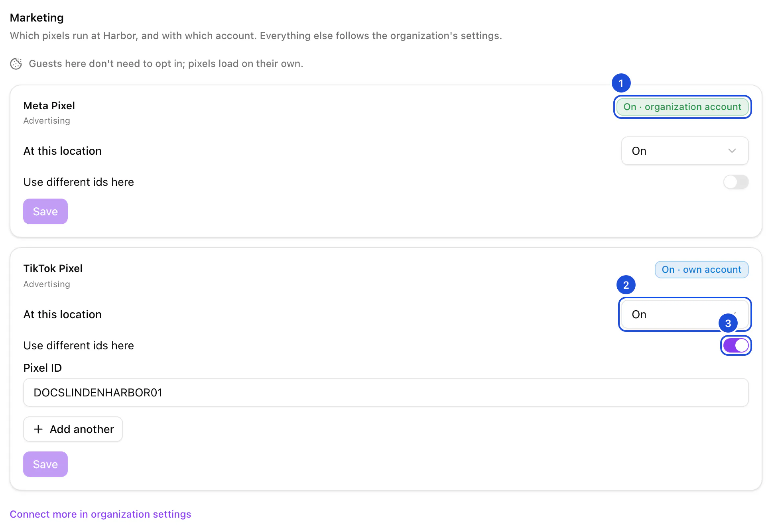
Task: Click the cookie icon beside the guests notice
Action: pos(16,64)
